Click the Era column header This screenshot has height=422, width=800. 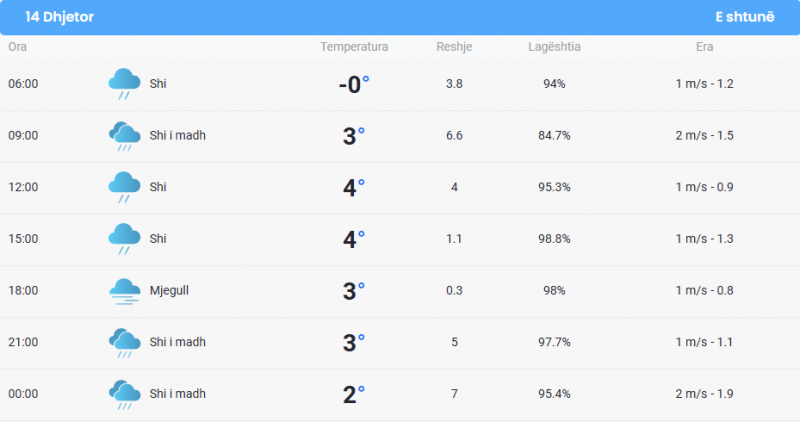point(705,47)
